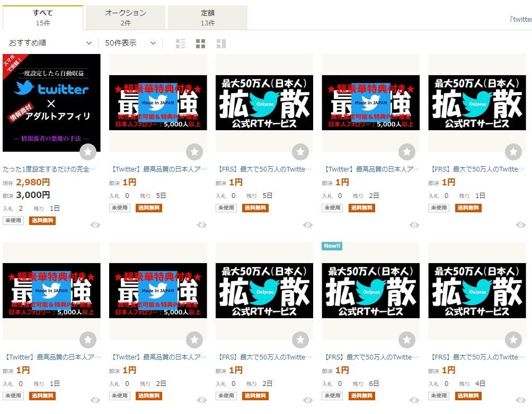Open 【FRS】 listing title with 残り 6日
The image size is (532, 414).
pyautogui.click(x=370, y=357)
